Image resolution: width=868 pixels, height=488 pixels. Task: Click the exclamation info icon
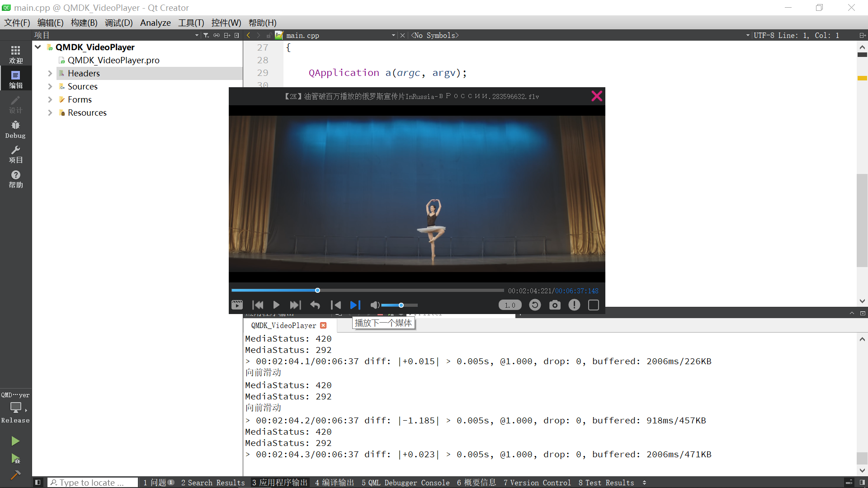pyautogui.click(x=574, y=305)
